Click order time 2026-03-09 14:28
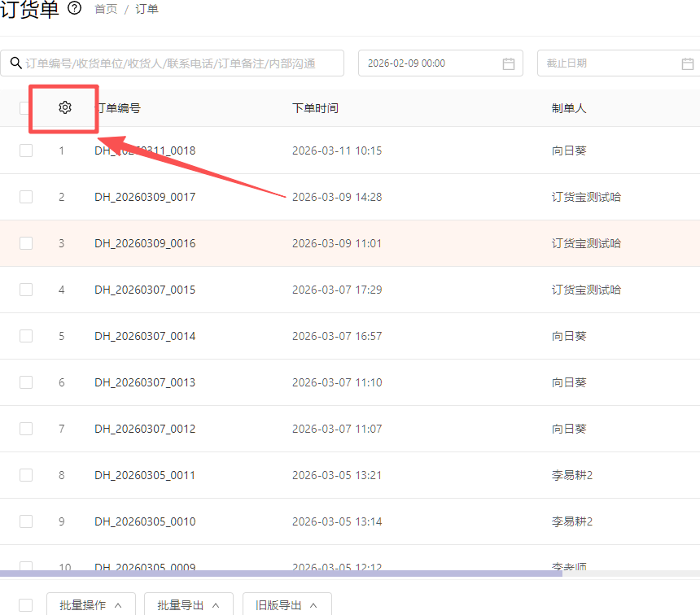 pyautogui.click(x=337, y=197)
